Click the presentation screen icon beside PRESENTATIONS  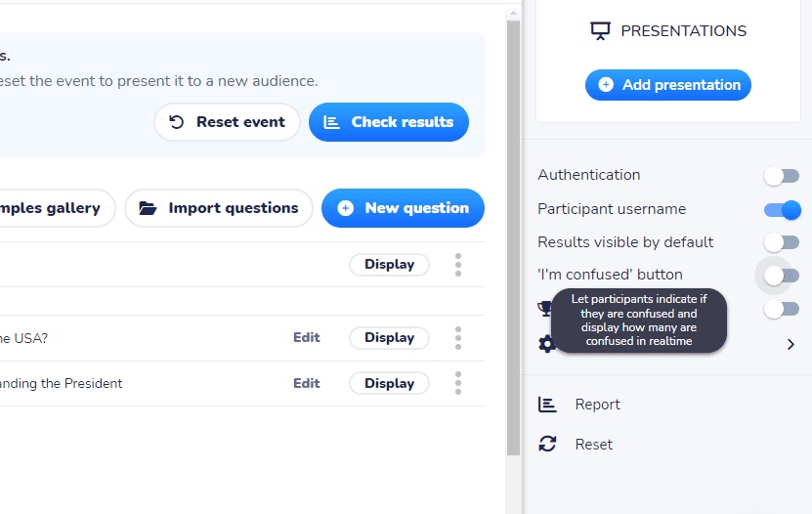click(600, 31)
